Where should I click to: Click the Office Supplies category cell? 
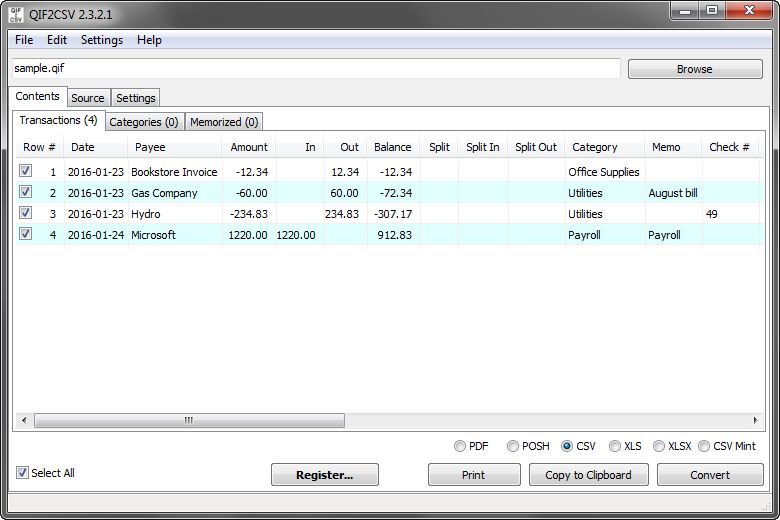[x=603, y=172]
